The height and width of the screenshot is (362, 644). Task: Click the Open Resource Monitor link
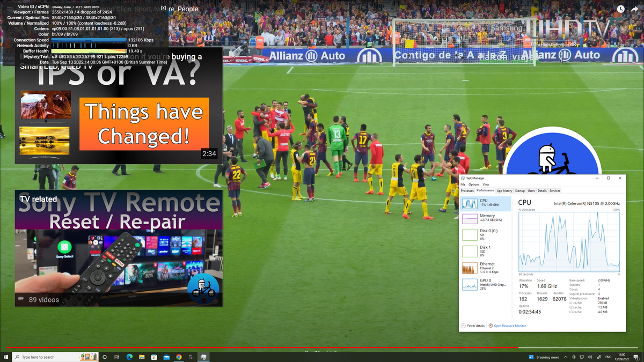[510, 326]
